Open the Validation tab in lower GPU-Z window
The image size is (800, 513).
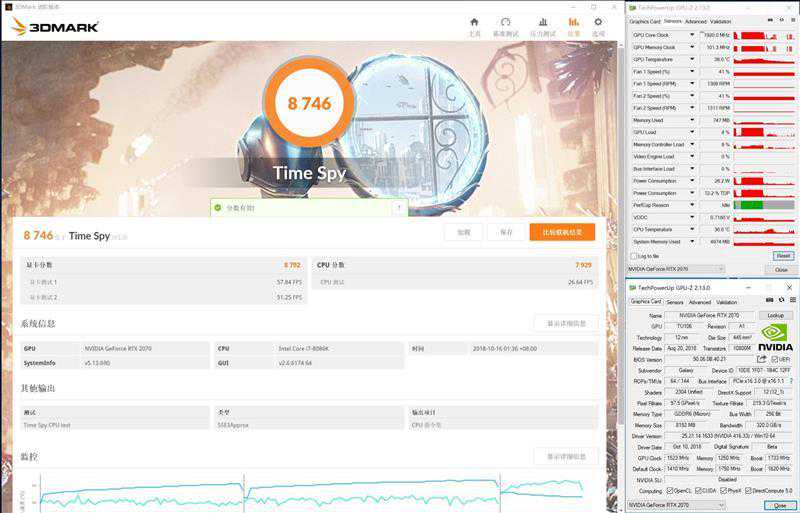pos(727,302)
